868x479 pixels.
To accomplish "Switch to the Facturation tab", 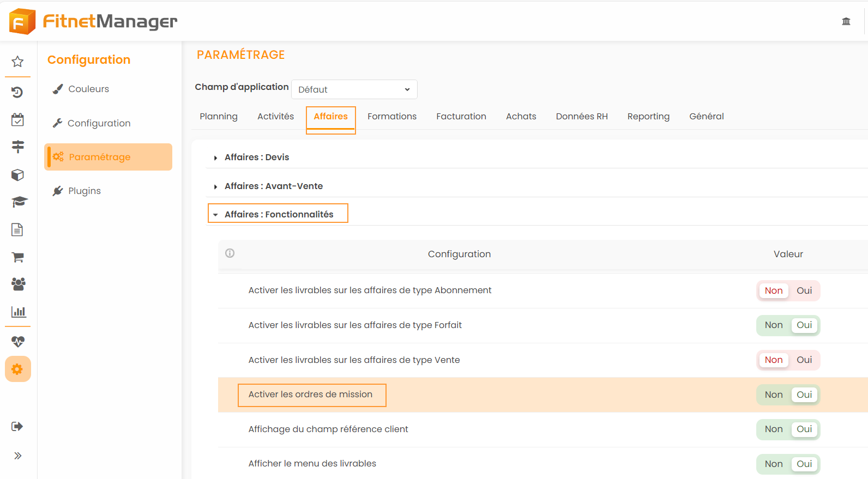I will (x=461, y=117).
